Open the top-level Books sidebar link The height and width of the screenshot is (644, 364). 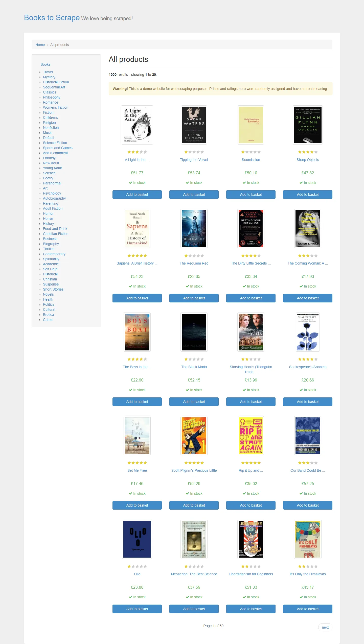pos(45,64)
